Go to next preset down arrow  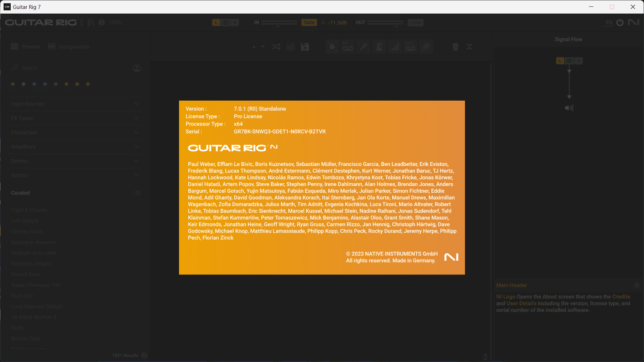tap(263, 47)
